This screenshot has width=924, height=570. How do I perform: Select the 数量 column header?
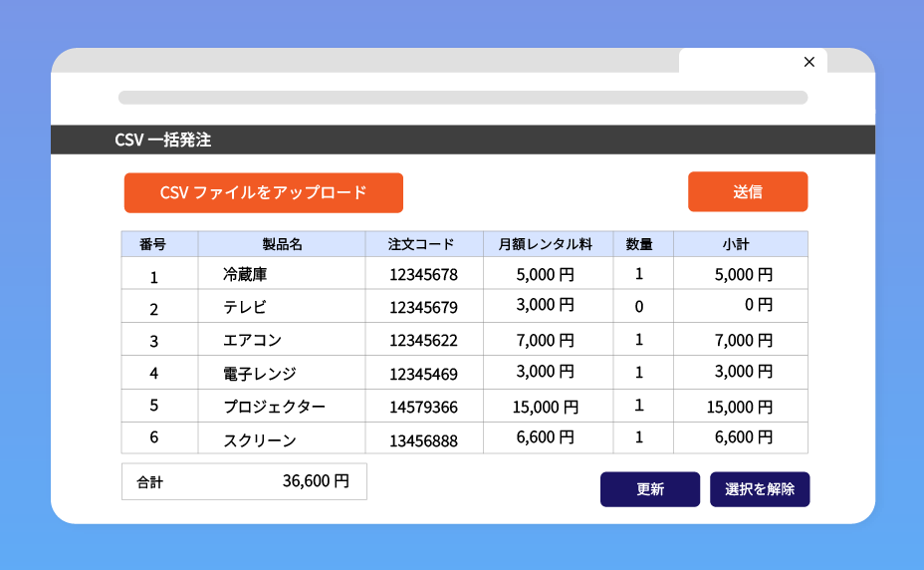[x=639, y=244]
